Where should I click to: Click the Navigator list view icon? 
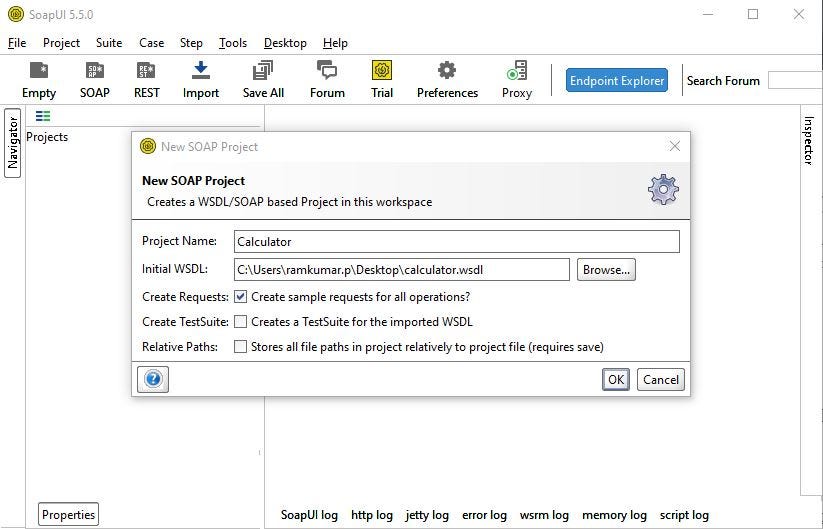click(43, 116)
